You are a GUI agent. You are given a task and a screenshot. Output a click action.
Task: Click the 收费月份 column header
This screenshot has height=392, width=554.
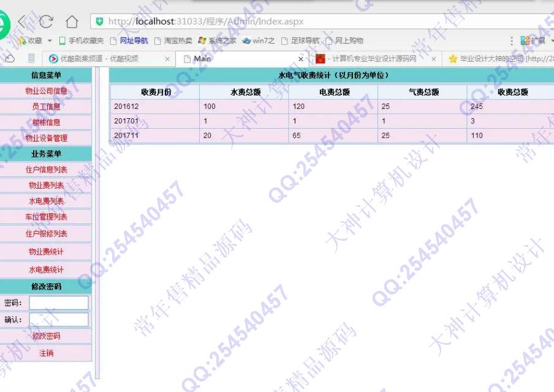[155, 92]
